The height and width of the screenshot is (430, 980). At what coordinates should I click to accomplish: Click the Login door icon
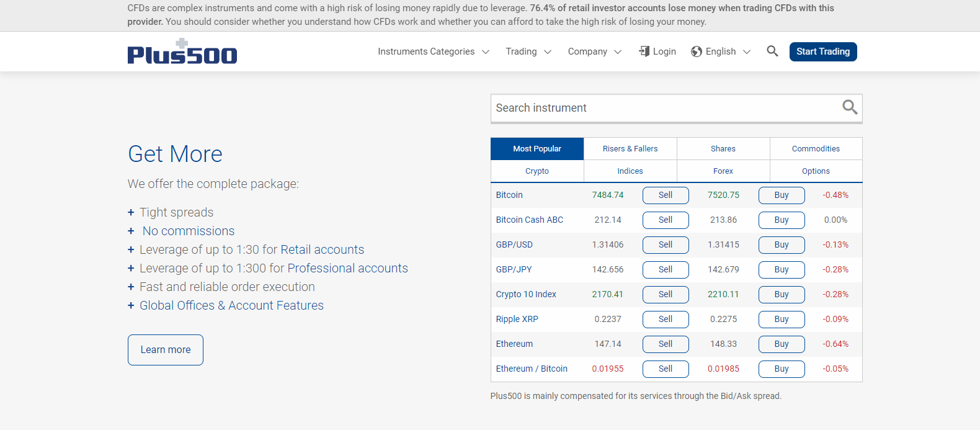click(x=644, y=52)
